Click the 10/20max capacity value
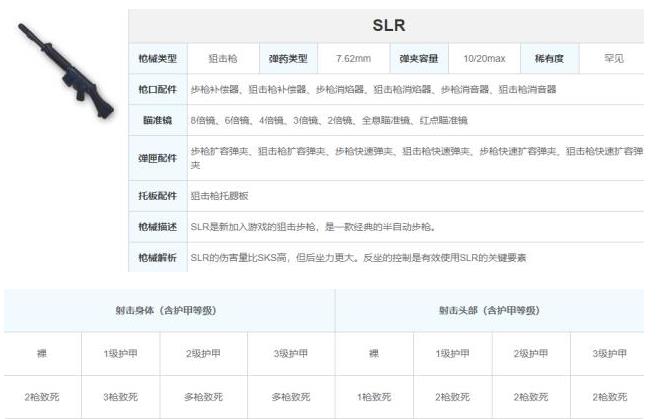The image size is (659, 419). [482, 59]
